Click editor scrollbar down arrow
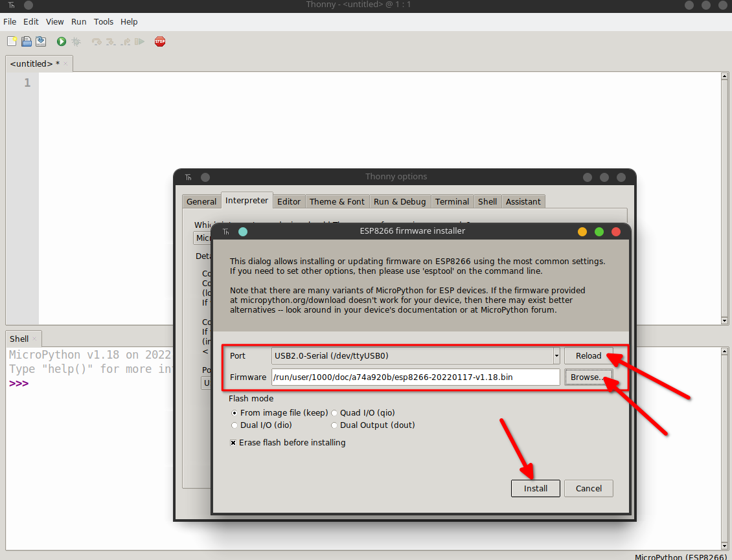The height and width of the screenshot is (560, 732). tap(724, 320)
